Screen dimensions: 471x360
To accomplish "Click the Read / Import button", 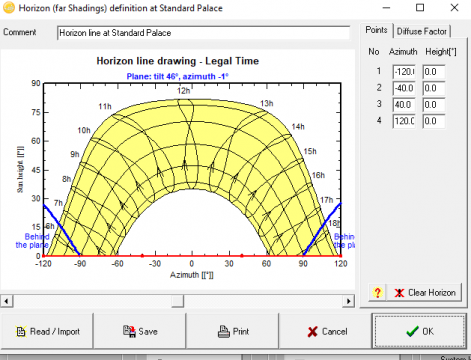I will (47, 331).
